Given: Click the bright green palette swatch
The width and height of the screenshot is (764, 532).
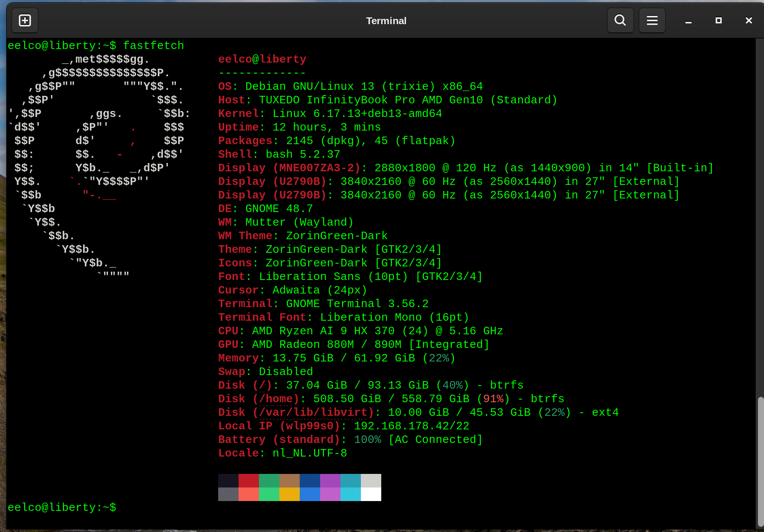Looking at the screenshot, I should [269, 494].
